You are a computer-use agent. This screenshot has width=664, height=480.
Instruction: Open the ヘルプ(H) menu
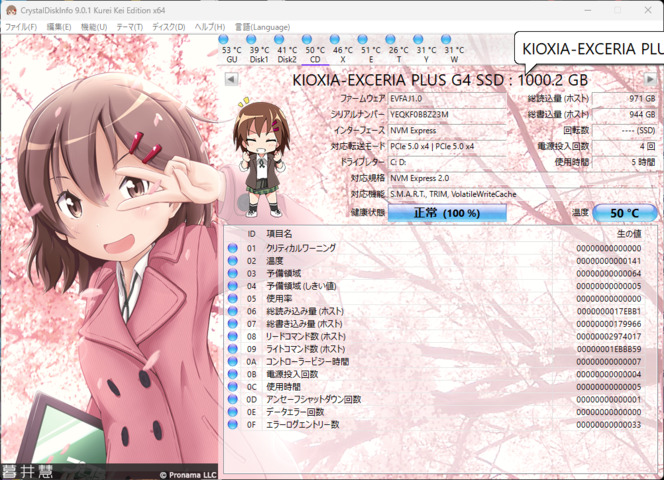point(210,27)
